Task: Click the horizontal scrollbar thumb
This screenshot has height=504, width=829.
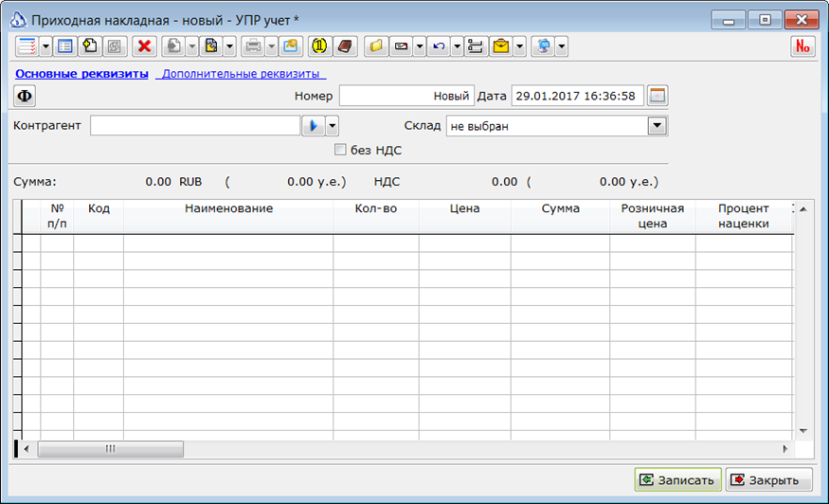Action: pyautogui.click(x=111, y=449)
